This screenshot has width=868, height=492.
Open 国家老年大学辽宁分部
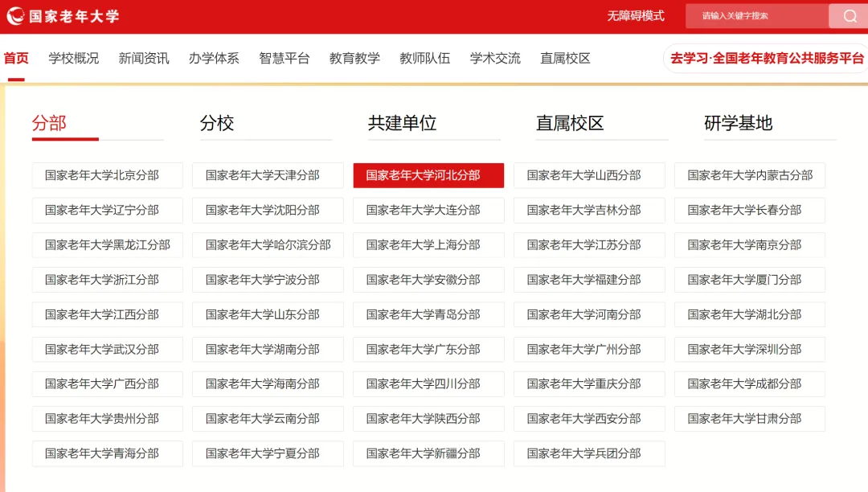click(108, 211)
